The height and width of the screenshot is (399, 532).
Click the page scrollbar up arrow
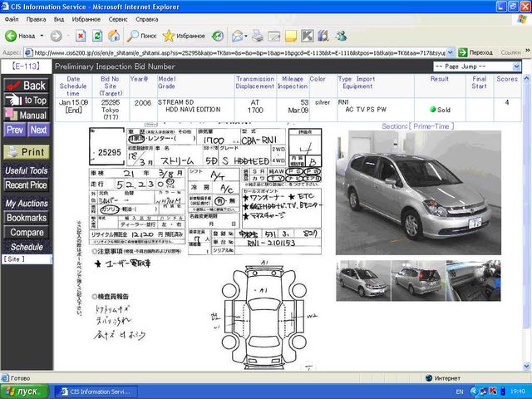click(526, 79)
